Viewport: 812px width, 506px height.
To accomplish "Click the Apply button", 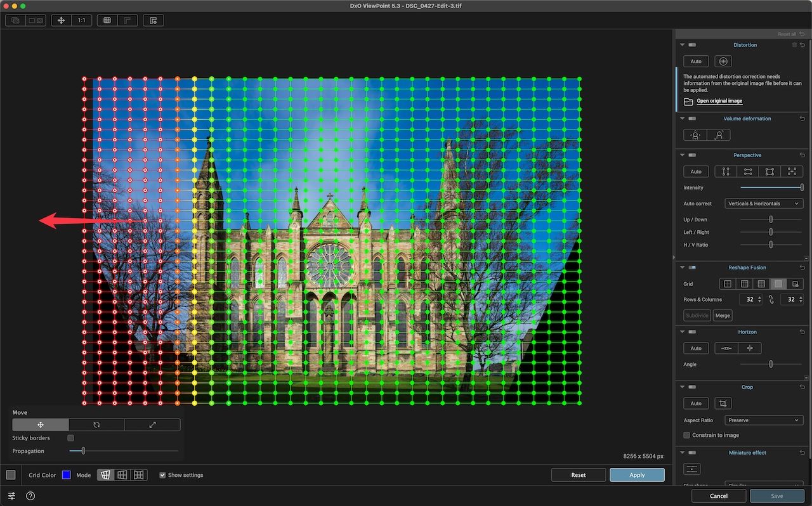I will [637, 475].
